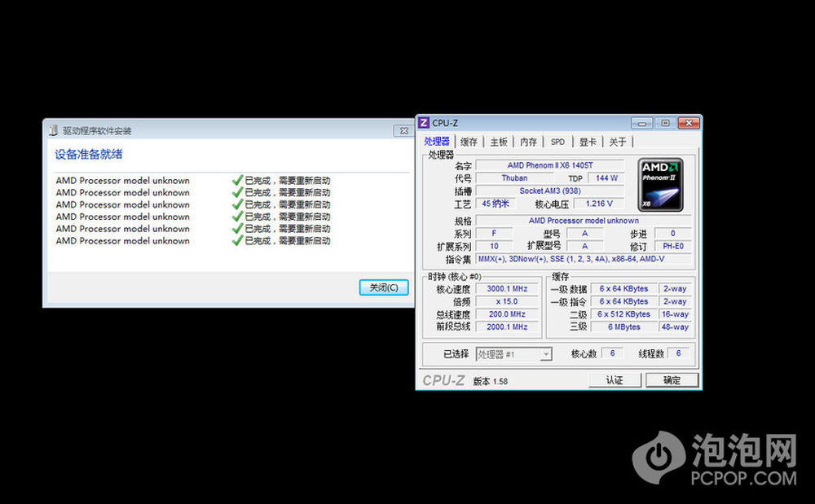
Task: Open the 处理器 #1 selection dropdown
Action: [513, 354]
